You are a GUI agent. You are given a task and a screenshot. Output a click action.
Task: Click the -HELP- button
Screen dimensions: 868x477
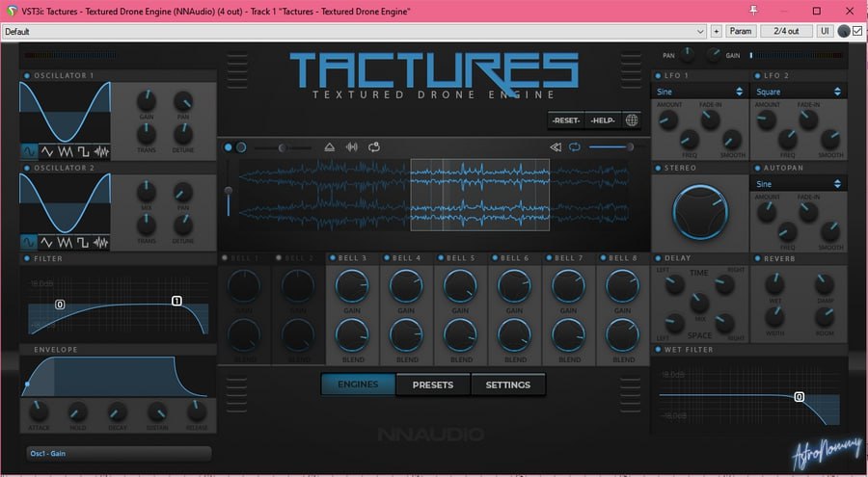[604, 120]
